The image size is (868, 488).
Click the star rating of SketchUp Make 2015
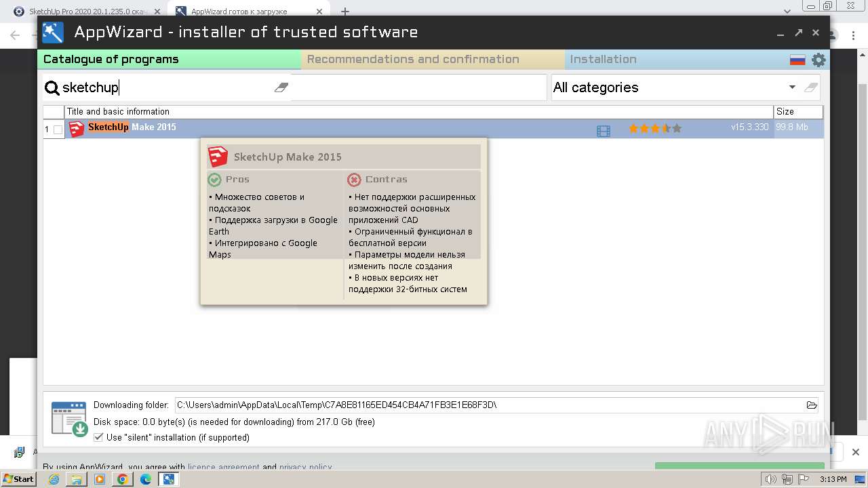[x=655, y=128]
